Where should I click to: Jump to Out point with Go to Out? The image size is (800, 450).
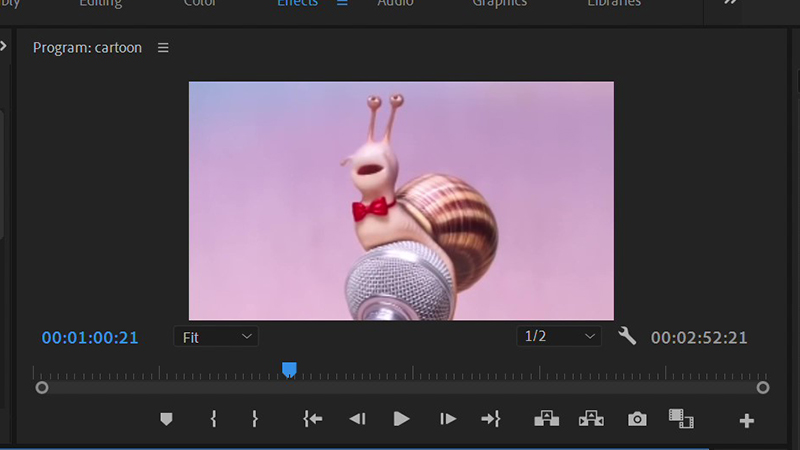tap(491, 419)
